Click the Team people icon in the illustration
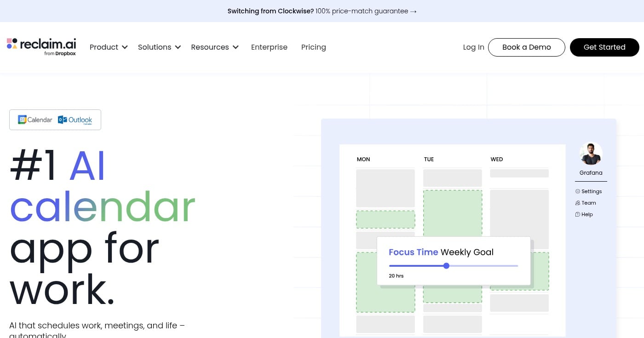The width and height of the screenshot is (644, 338). tap(578, 203)
